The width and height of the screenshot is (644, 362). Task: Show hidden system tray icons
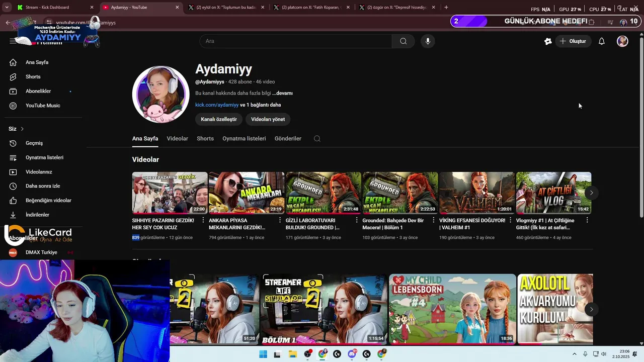tap(574, 354)
